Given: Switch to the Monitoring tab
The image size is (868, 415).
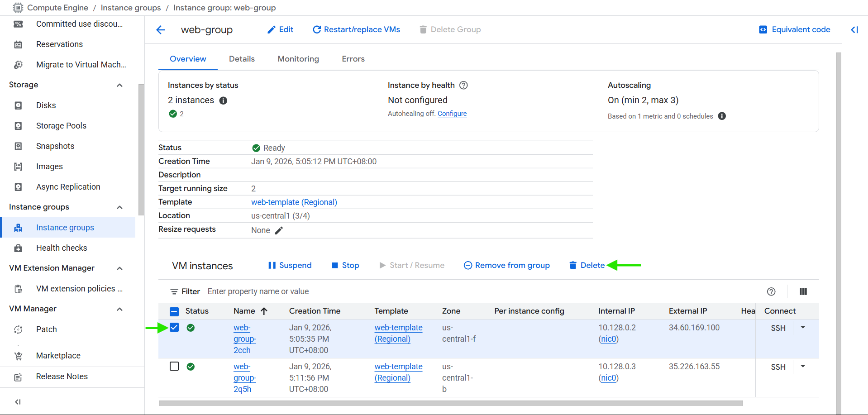Looking at the screenshot, I should 298,59.
